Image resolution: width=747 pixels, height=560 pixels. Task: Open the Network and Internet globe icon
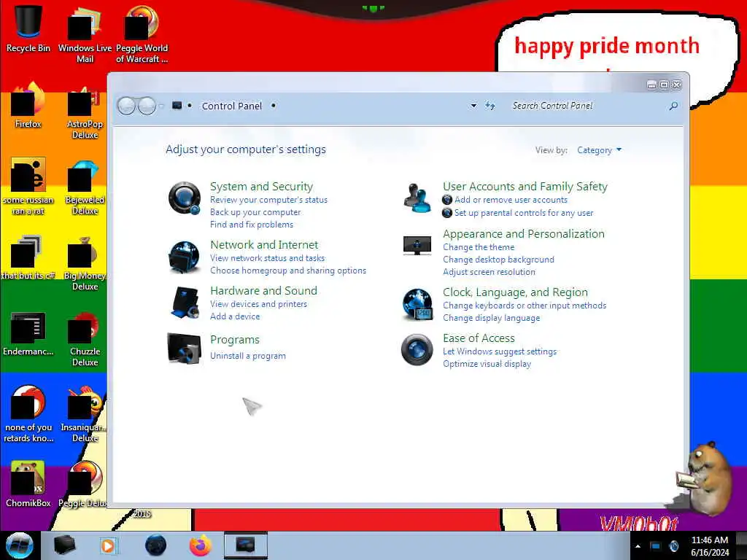pyautogui.click(x=185, y=257)
